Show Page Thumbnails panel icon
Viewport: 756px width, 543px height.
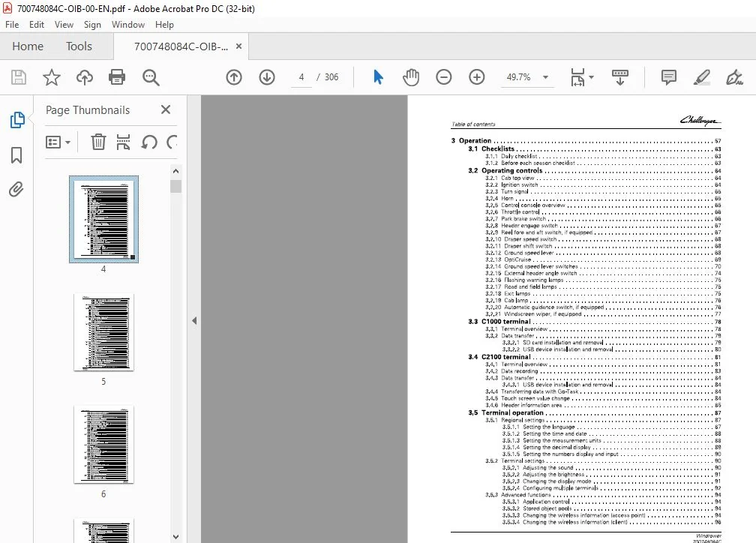[x=16, y=119]
